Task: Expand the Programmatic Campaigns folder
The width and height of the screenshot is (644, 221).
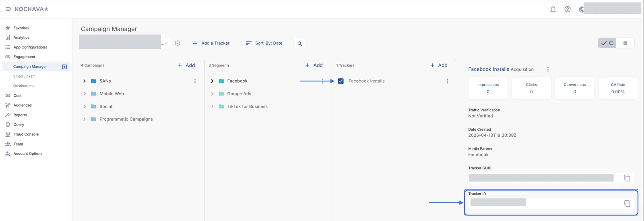Action: coord(85,119)
